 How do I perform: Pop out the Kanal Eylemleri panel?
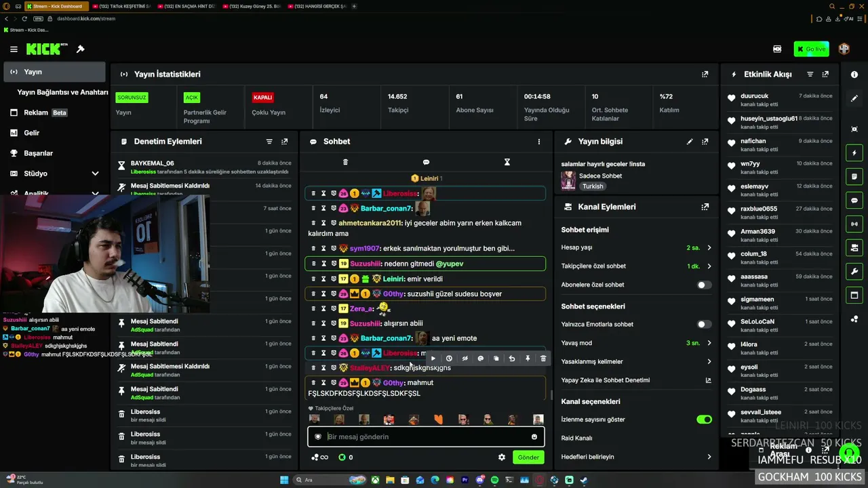tap(705, 207)
